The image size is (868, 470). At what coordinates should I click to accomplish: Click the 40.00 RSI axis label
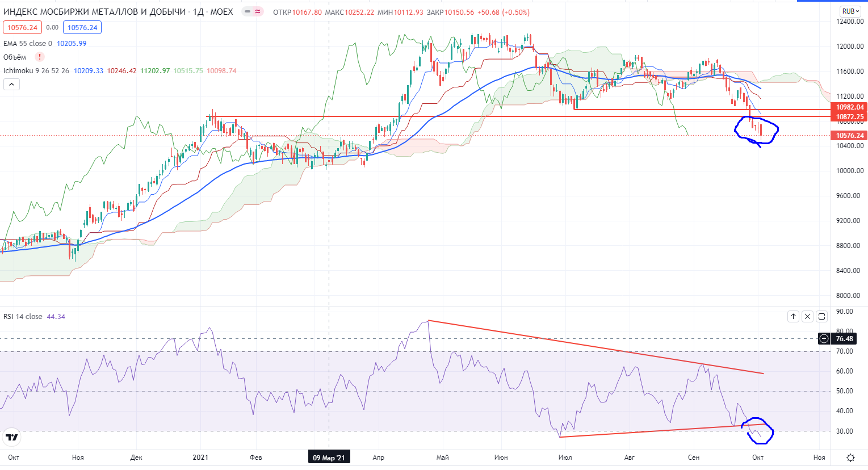[845, 411]
